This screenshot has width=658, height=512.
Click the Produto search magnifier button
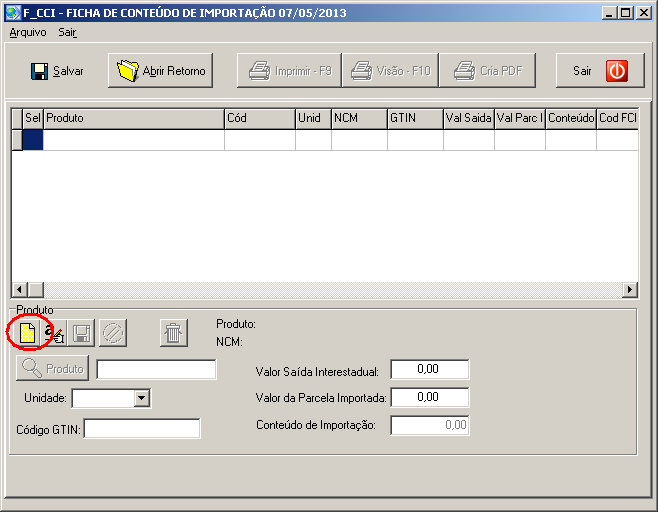tap(52, 368)
